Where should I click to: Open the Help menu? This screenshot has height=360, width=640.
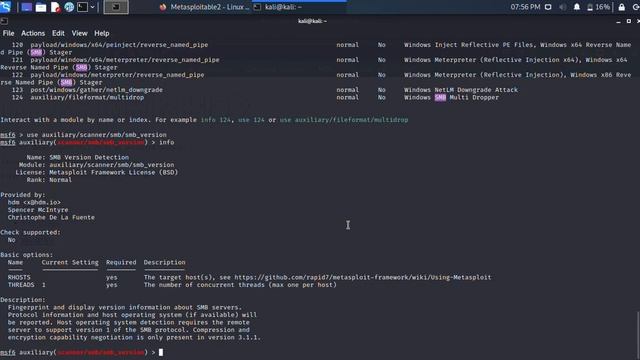point(102,33)
